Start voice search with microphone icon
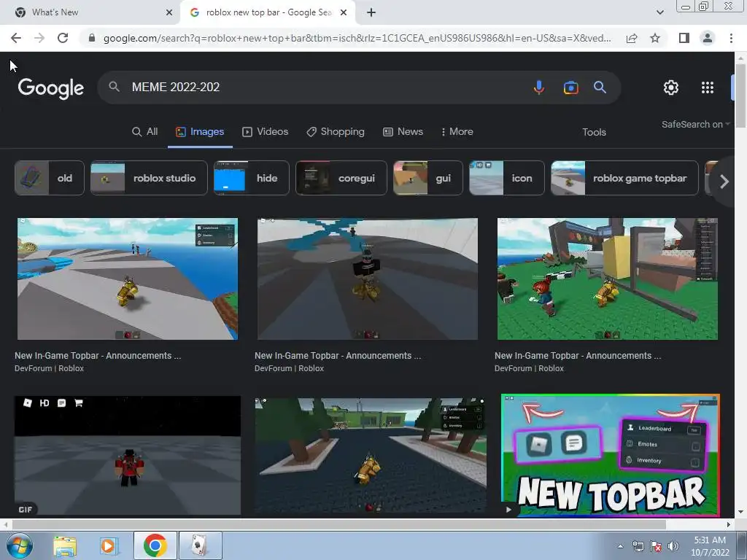The height and width of the screenshot is (560, 747). click(539, 87)
